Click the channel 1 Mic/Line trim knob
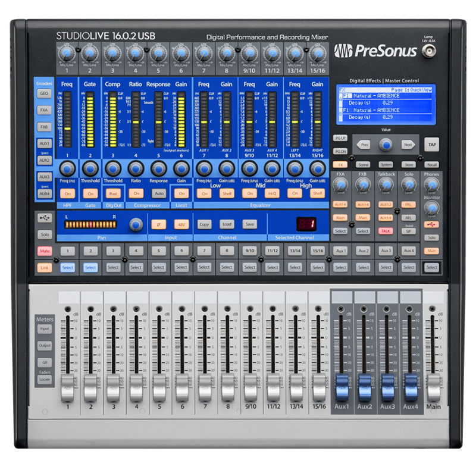 point(67,54)
